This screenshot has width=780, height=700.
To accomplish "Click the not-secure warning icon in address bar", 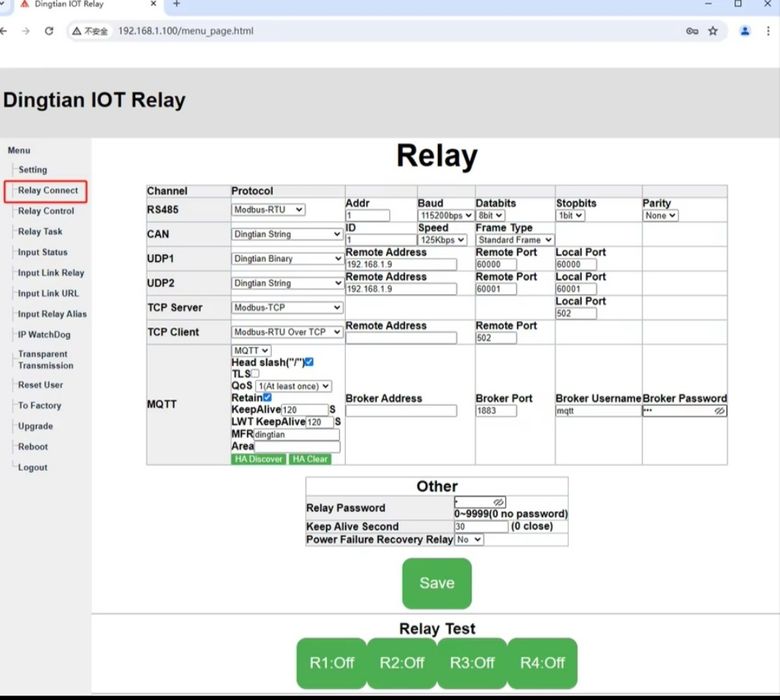I will (77, 31).
